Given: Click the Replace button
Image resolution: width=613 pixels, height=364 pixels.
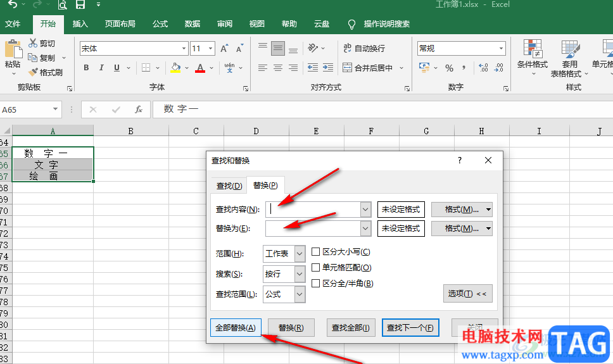Looking at the screenshot, I should pos(291,328).
